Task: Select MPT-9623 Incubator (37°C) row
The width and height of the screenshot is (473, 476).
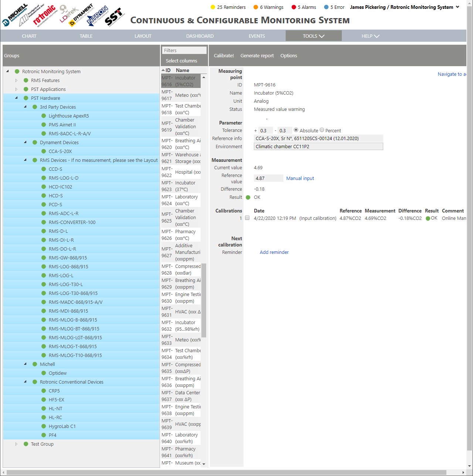Action: (x=181, y=186)
